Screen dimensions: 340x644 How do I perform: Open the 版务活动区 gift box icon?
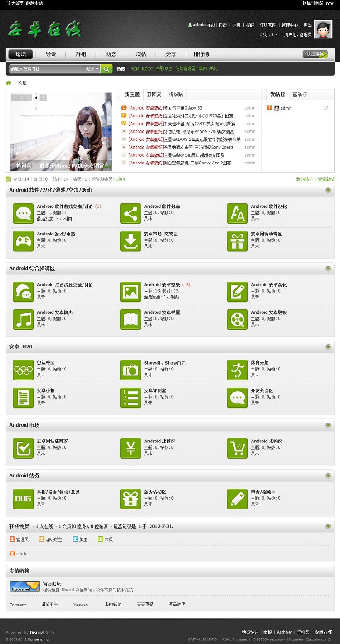[131, 499]
